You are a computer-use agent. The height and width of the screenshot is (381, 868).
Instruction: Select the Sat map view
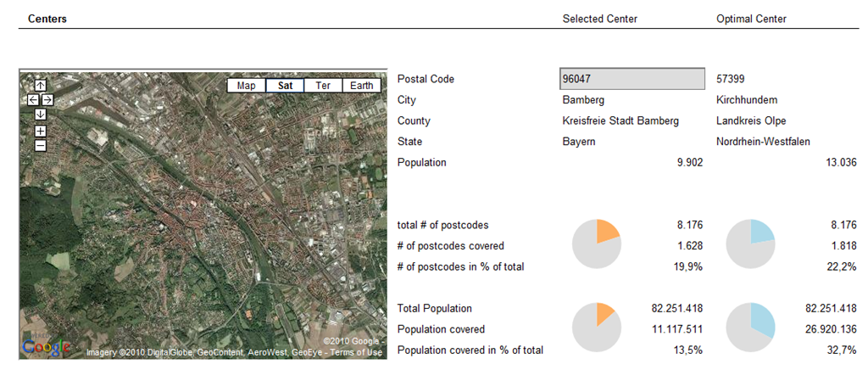tap(285, 86)
